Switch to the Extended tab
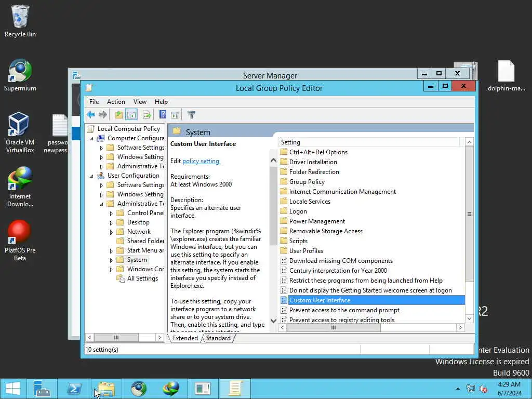Image resolution: width=532 pixels, height=399 pixels. pos(185,338)
